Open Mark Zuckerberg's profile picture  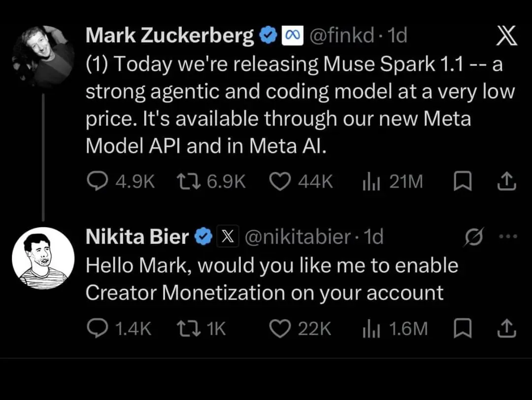(x=43, y=56)
